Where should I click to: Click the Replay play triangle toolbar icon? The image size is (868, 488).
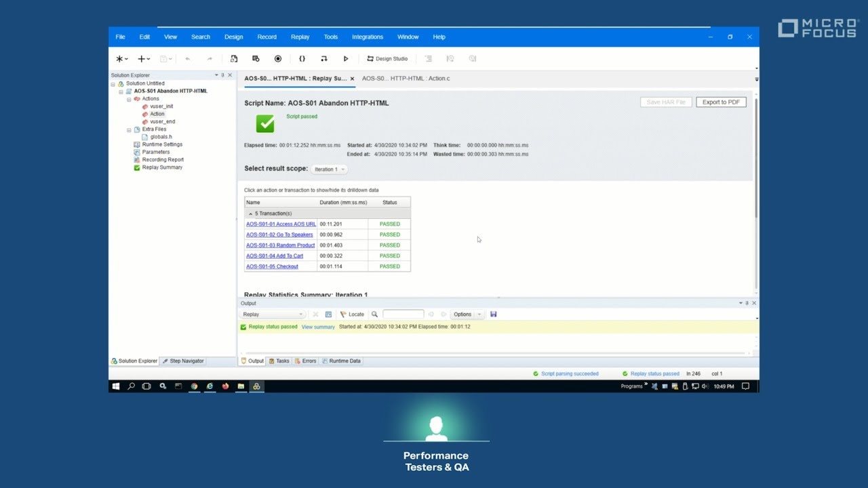(x=346, y=59)
